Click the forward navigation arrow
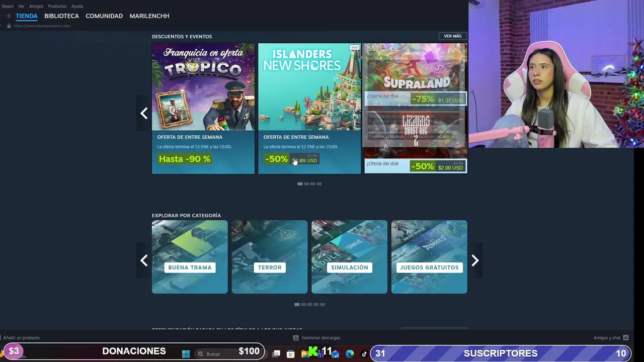 (x=8, y=16)
